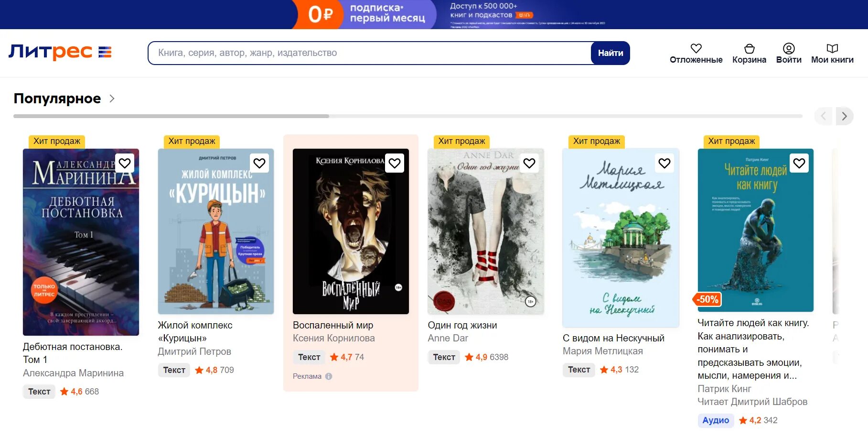This screenshot has width=868, height=438.
Task: Open author Мария Метлицкая
Action: 603,351
